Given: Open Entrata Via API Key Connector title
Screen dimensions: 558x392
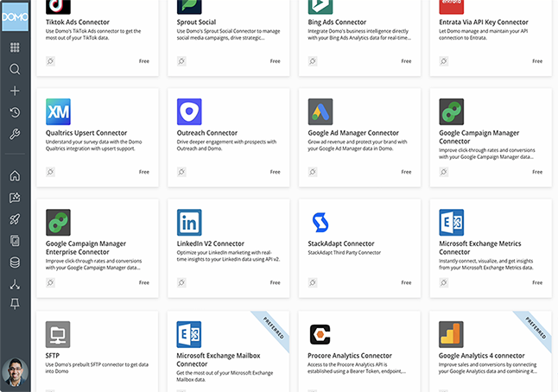Looking at the screenshot, I should [x=484, y=22].
